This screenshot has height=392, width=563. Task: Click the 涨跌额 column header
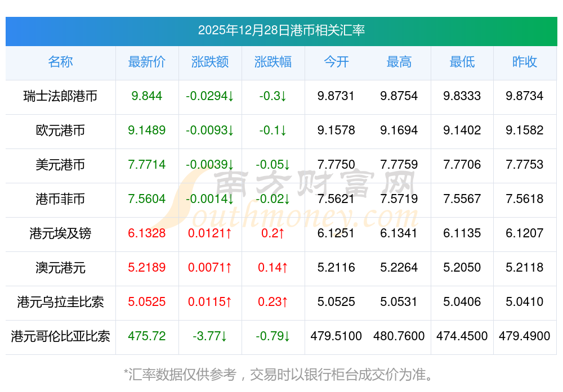210,62
